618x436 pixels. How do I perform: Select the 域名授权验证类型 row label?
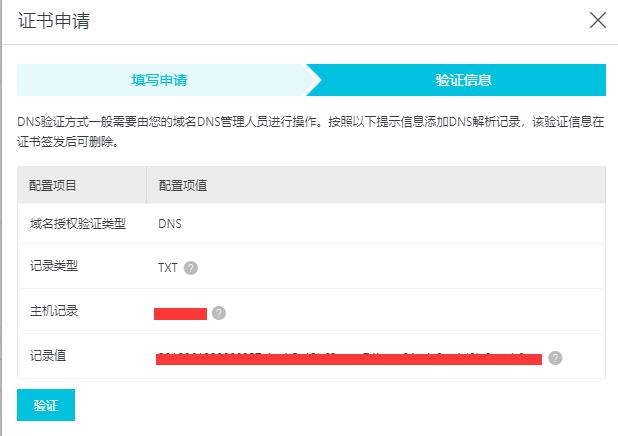pos(78,224)
